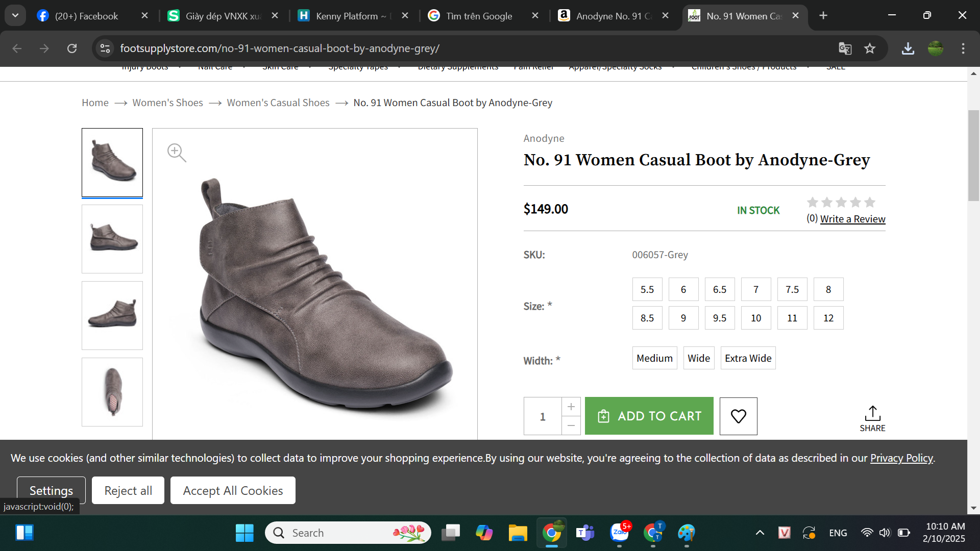The height and width of the screenshot is (551, 980).
Task: Switch to the Kenny Platform tab
Action: click(x=347, y=16)
